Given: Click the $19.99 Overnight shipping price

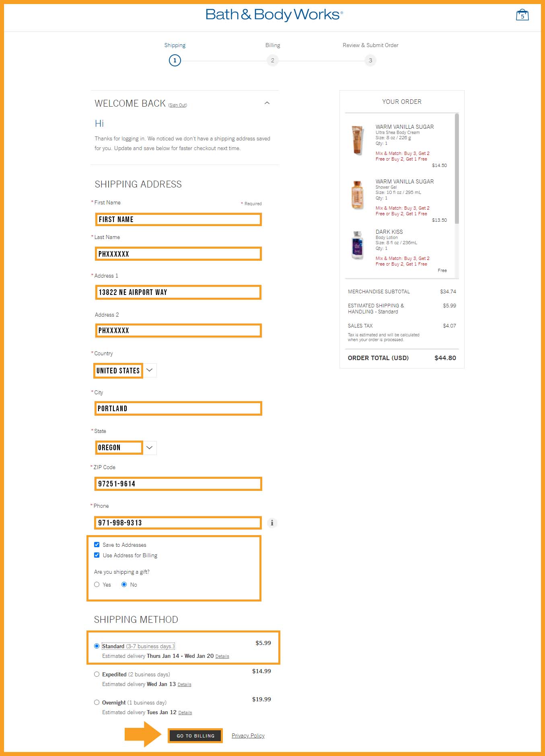Looking at the screenshot, I should pyautogui.click(x=261, y=699).
